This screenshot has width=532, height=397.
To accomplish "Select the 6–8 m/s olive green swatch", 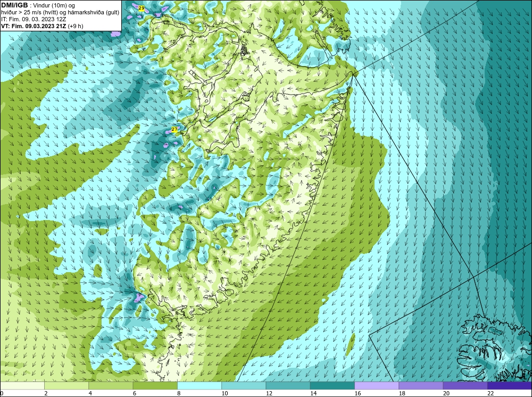I will point(155,386).
